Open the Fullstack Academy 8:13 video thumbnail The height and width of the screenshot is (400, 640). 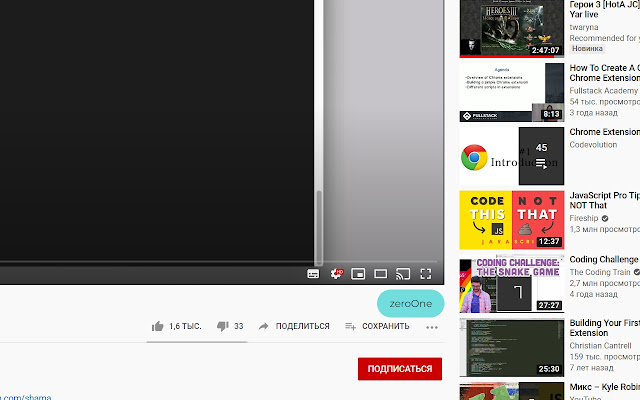512,92
